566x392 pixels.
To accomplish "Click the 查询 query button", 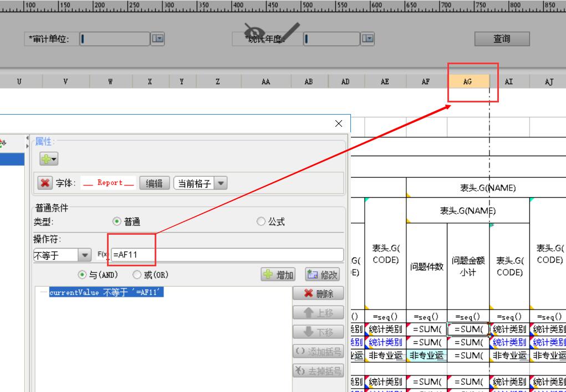I will click(x=502, y=39).
